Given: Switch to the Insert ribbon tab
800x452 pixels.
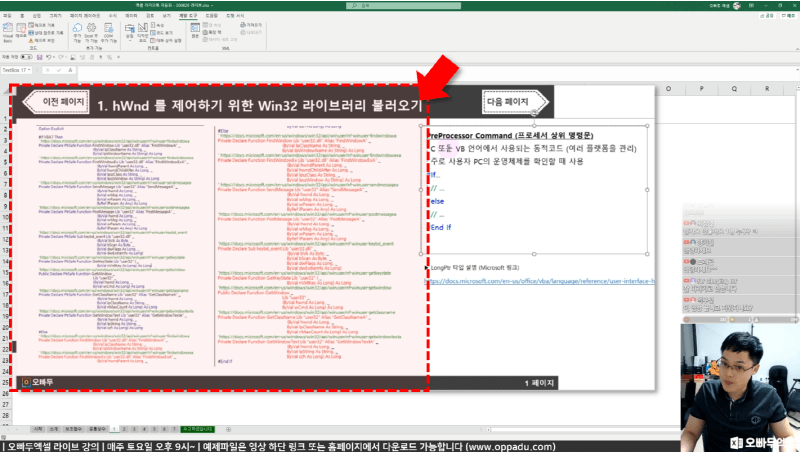Looking at the screenshot, I should pyautogui.click(x=37, y=16).
